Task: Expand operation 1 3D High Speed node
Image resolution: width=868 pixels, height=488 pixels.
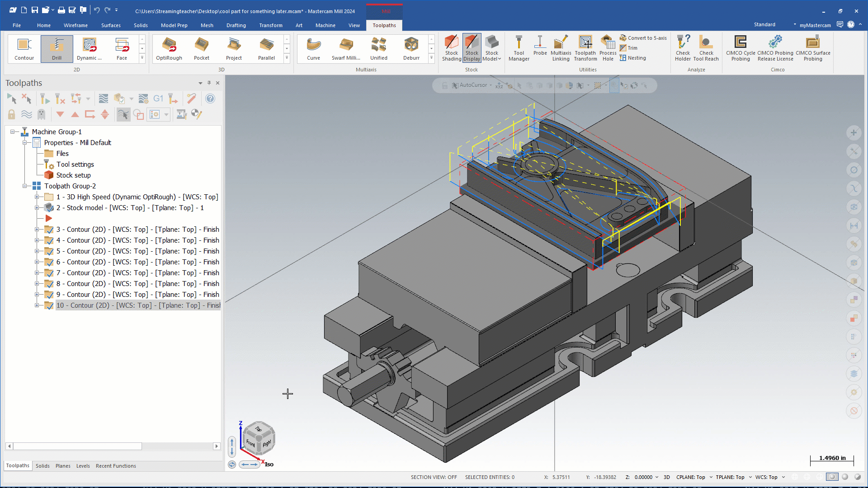Action: point(37,197)
